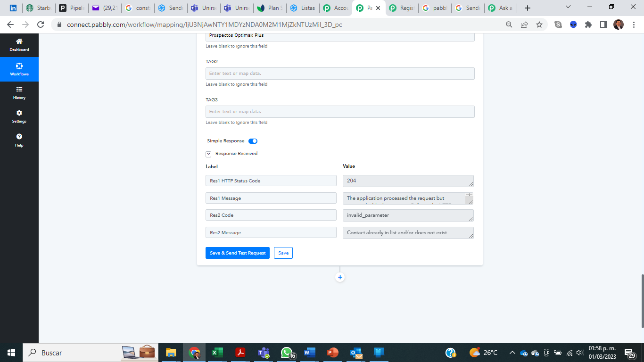
Task: Click the volume icon in system tray
Action: (x=580, y=353)
